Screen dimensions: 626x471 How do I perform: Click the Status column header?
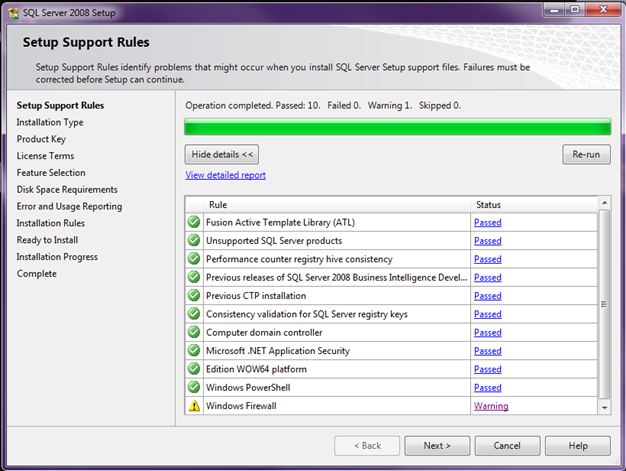click(534, 205)
